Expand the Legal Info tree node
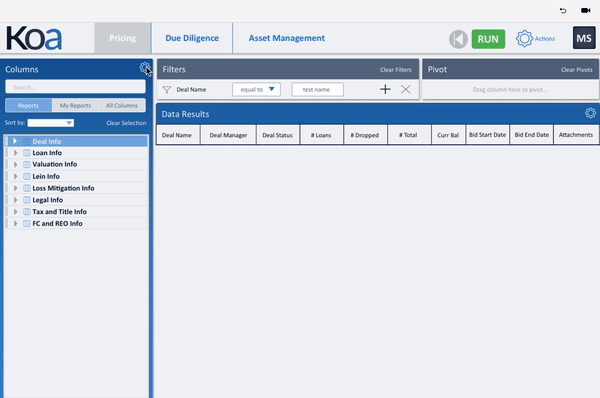The height and width of the screenshot is (398, 600). [16, 200]
